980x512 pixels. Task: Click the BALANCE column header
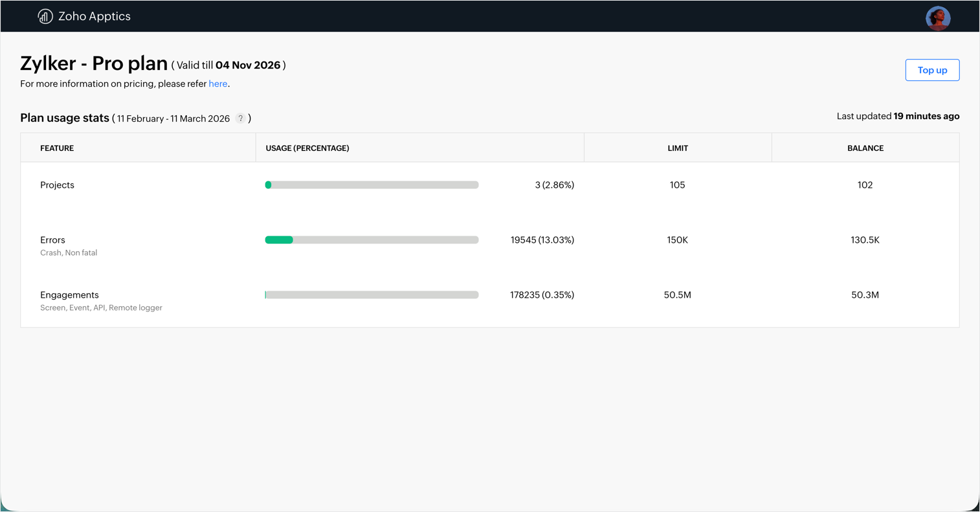[x=865, y=148]
